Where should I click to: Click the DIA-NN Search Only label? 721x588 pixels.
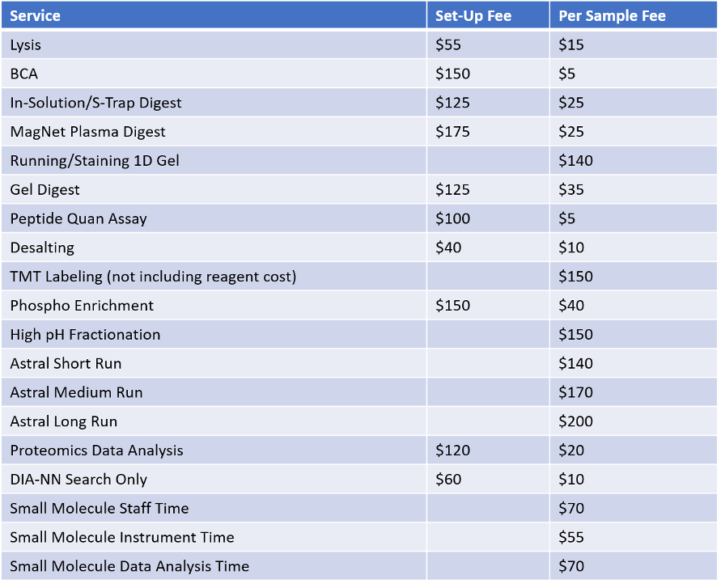pos(78,480)
